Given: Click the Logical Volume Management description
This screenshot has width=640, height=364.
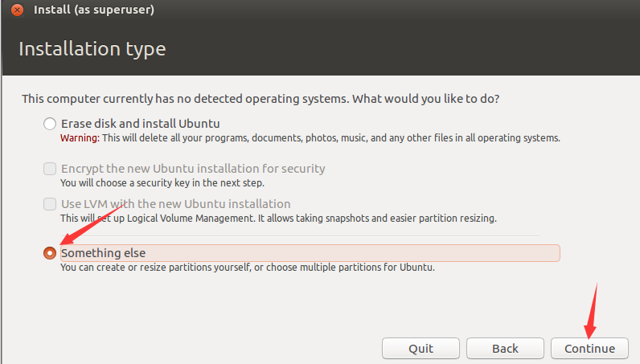Looking at the screenshot, I should pos(278,219).
